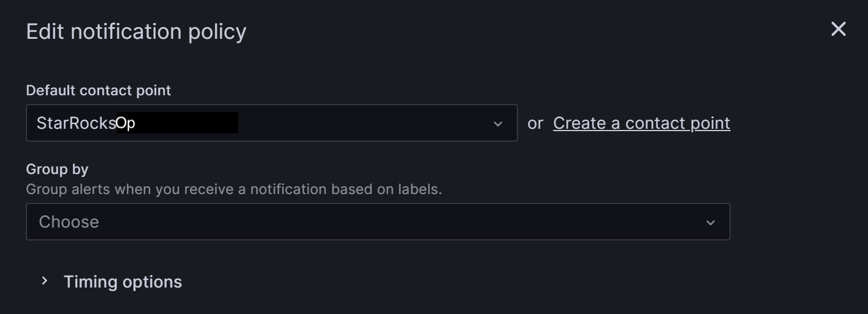Click the Edit notification policy heading
Image resolution: width=868 pixels, height=314 pixels.
pyautogui.click(x=136, y=31)
